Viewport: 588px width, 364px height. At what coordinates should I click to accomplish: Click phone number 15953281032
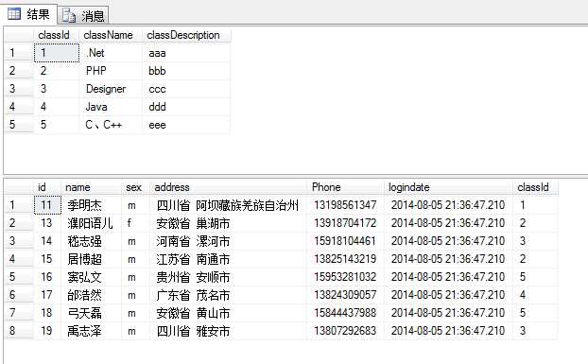[x=345, y=277]
